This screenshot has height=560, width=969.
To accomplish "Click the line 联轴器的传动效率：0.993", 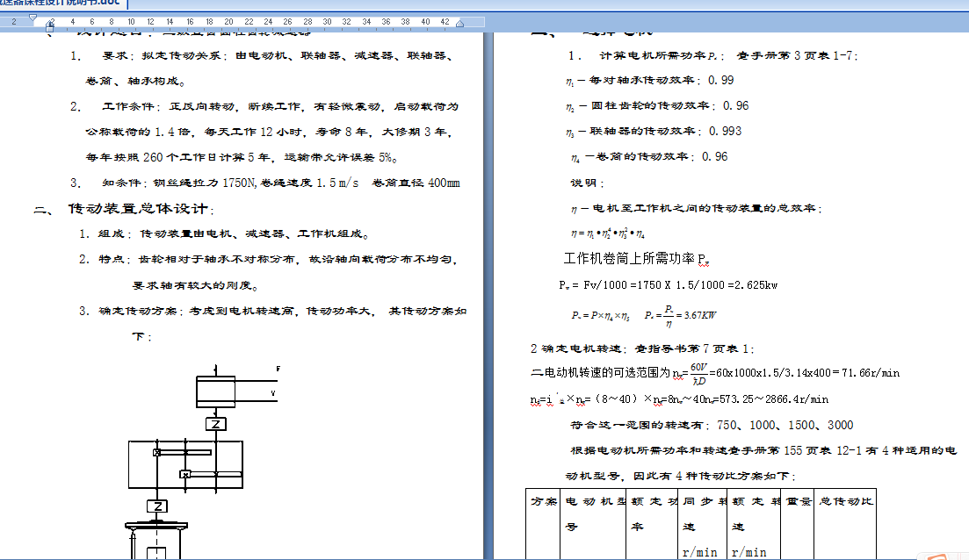I will tap(654, 131).
